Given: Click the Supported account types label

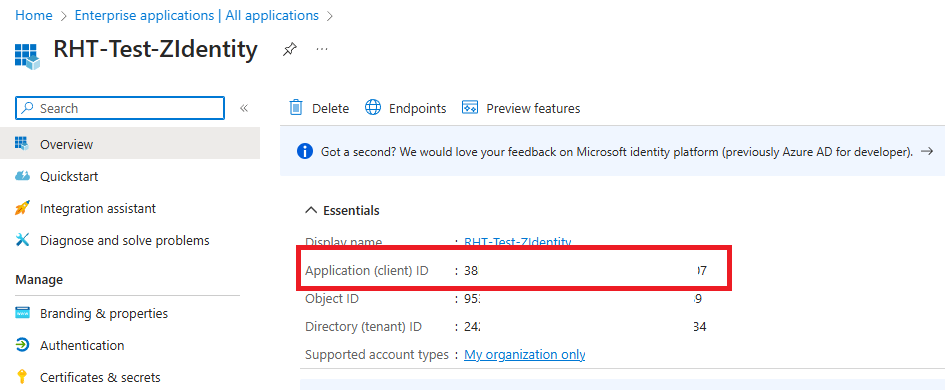Looking at the screenshot, I should tap(377, 354).
